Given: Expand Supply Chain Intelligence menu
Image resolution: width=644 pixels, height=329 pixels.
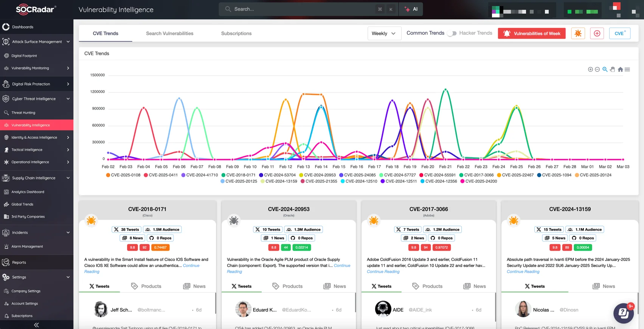Looking at the screenshot, I should click(37, 178).
